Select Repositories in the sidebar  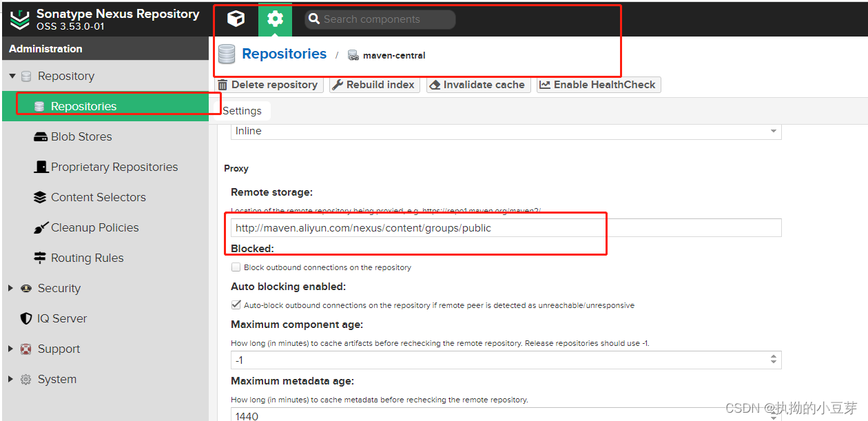105,106
